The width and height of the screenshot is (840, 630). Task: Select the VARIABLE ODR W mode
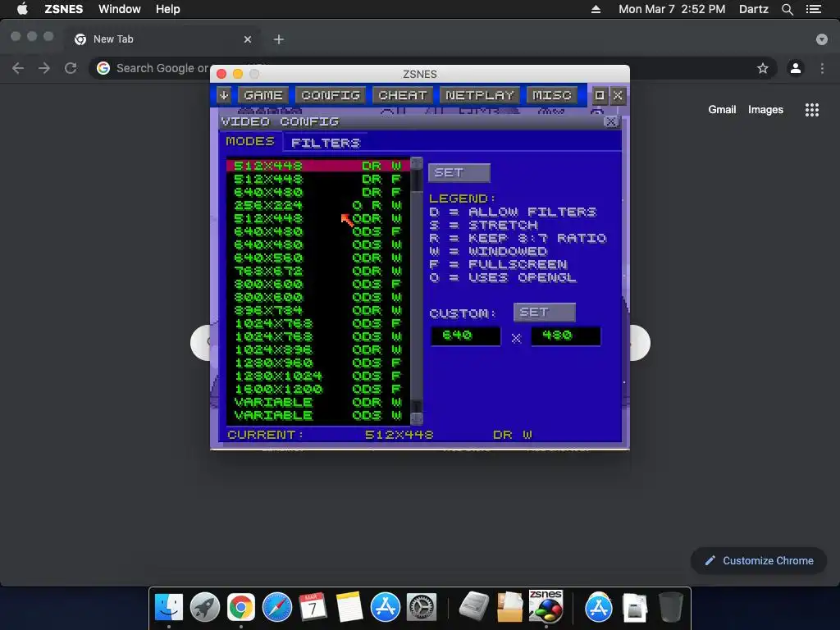318,402
